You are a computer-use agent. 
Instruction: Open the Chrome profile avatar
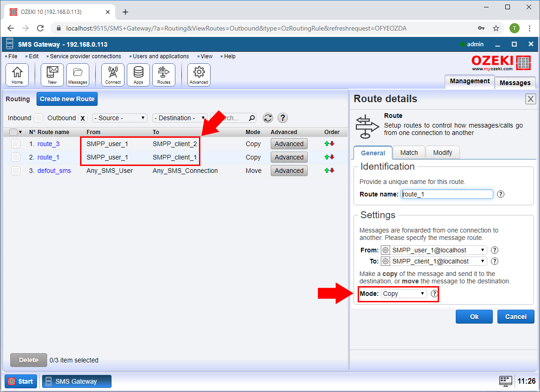click(x=515, y=28)
